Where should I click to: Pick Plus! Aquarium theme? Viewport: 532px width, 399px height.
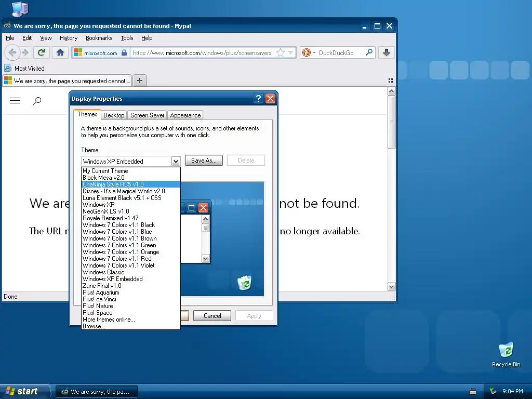[130, 292]
